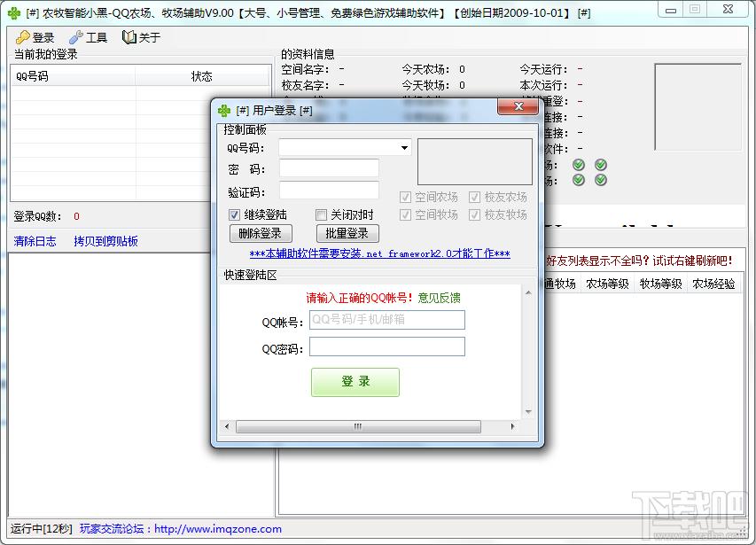Click the green 登录 button
The height and width of the screenshot is (545, 756).
(x=355, y=382)
